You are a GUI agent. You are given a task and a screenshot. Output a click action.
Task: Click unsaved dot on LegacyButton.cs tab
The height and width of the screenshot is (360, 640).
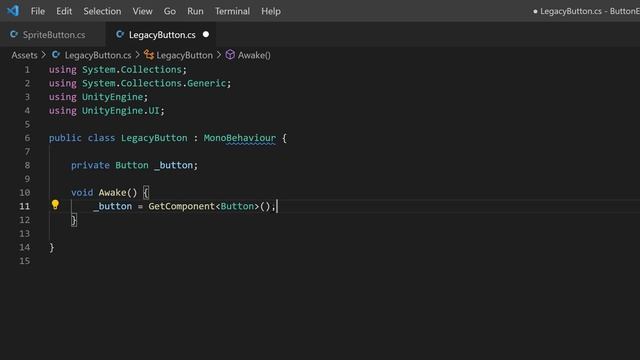point(206,34)
